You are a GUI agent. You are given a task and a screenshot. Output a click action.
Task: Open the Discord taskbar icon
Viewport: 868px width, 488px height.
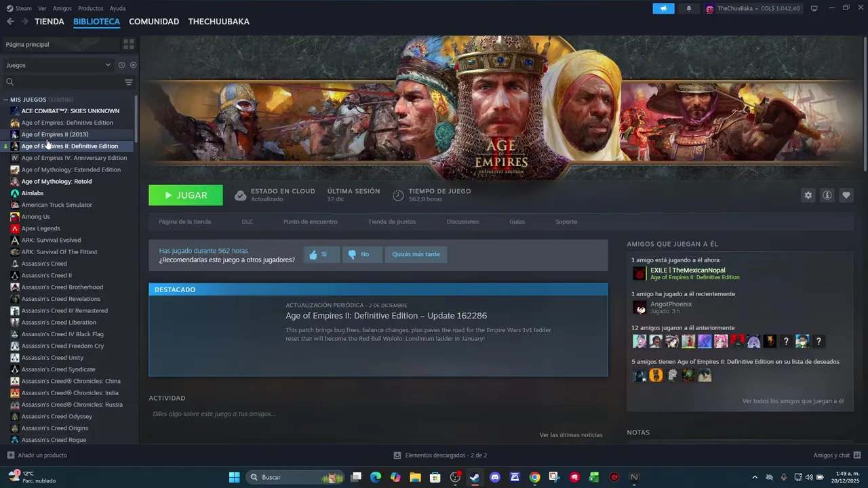(x=494, y=477)
